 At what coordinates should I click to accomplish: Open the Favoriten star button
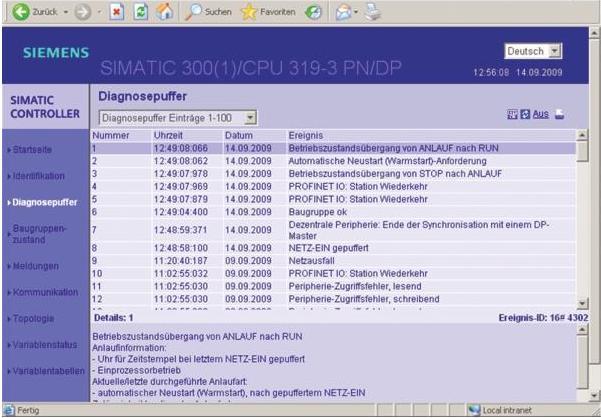268,12
